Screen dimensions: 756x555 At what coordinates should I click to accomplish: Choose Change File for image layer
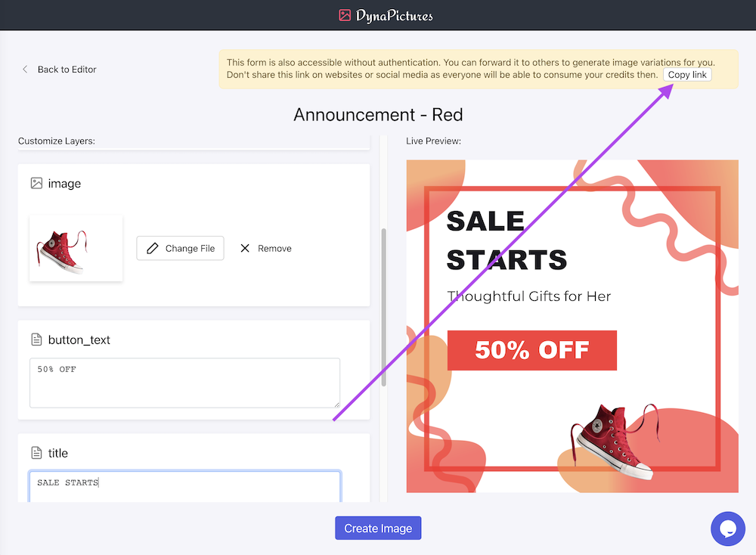tap(181, 248)
